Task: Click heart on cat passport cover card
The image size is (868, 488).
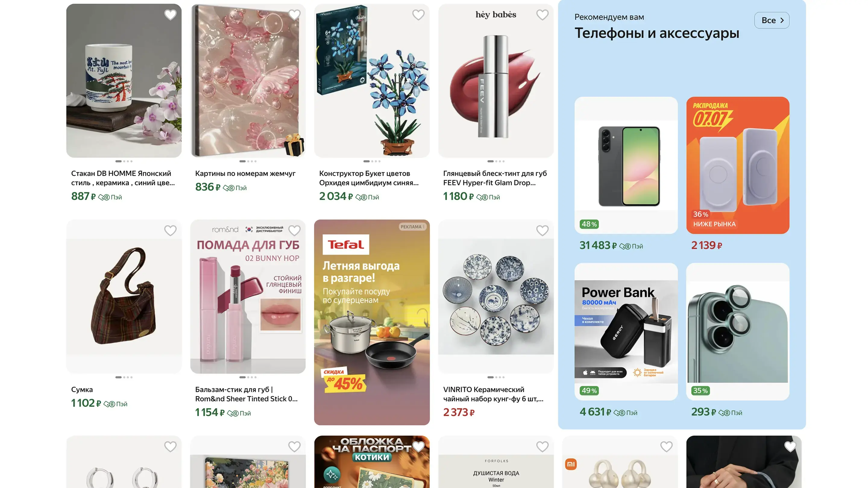Action: 418,446
